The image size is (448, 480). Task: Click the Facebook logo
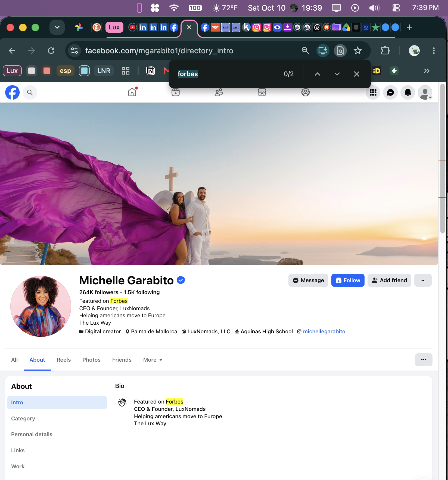(13, 93)
